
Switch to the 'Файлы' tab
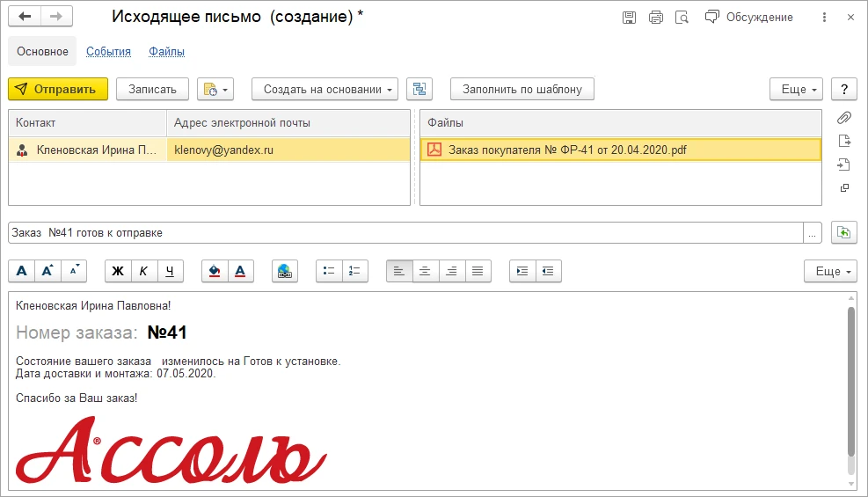tap(166, 52)
